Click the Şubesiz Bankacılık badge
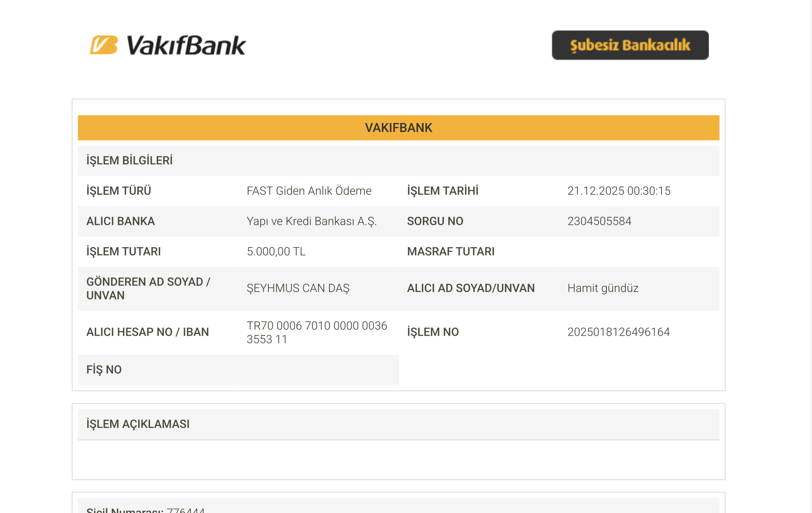The image size is (812, 513). pyautogui.click(x=630, y=45)
